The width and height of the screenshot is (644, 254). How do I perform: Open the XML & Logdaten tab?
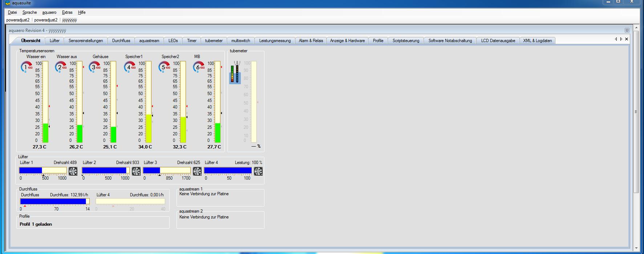pos(538,41)
